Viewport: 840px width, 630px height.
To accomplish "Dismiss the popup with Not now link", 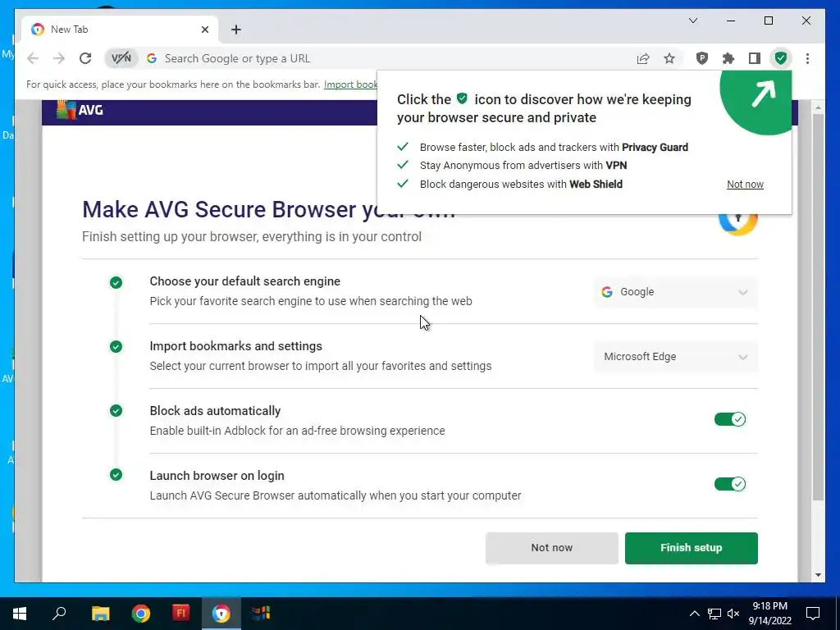I will pyautogui.click(x=745, y=185).
